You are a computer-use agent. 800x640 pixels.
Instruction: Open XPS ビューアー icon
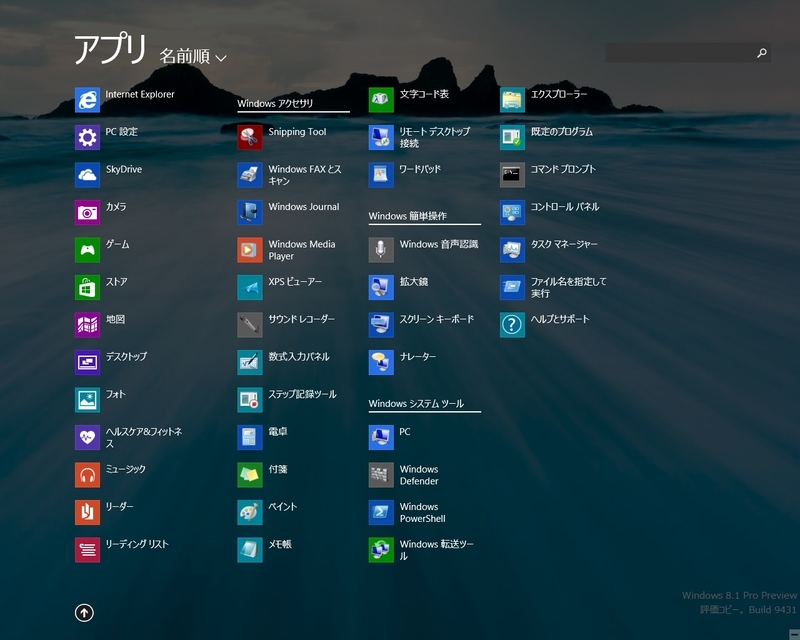point(250,287)
